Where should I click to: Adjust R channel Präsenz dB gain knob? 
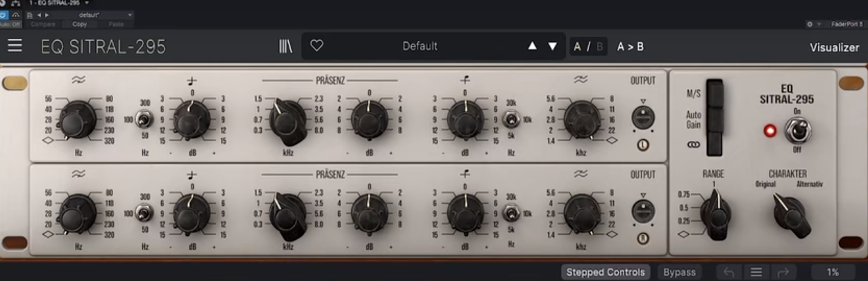pos(369,212)
